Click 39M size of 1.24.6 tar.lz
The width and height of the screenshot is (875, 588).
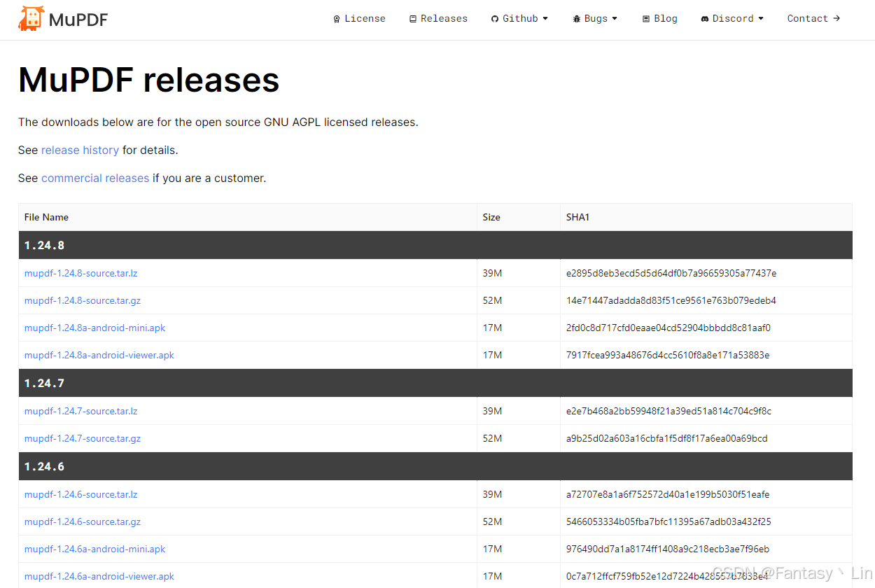492,494
